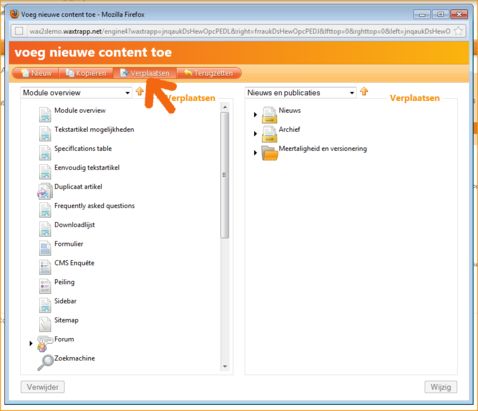Click the Forum icon in the tree
The image size is (478, 411).
click(45, 344)
